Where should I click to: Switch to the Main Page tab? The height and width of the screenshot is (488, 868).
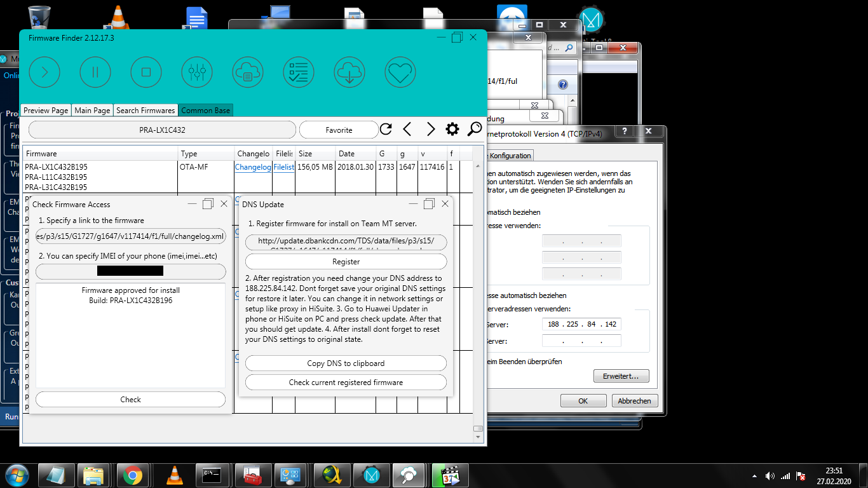92,111
